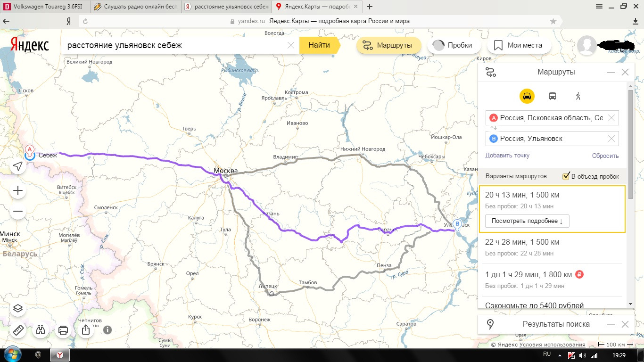Reload the page with the refresh icon
This screenshot has width=644, height=362.
(85, 21)
